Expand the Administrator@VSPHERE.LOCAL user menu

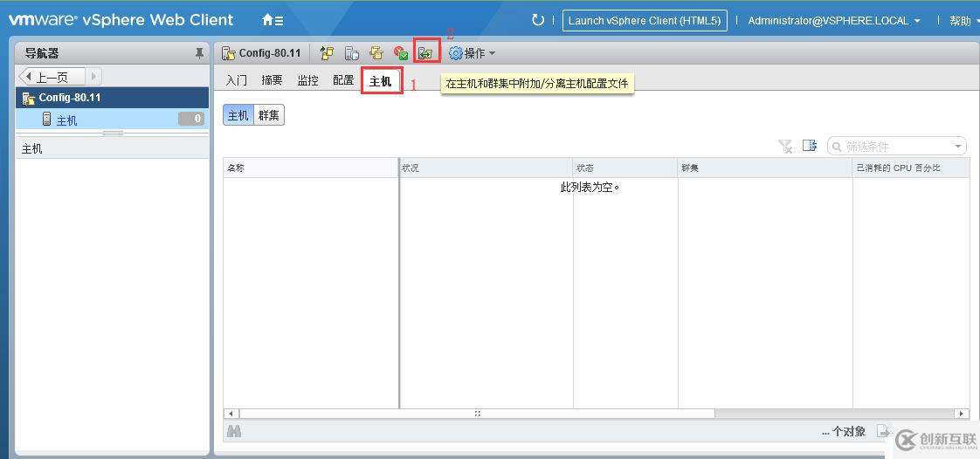(834, 21)
